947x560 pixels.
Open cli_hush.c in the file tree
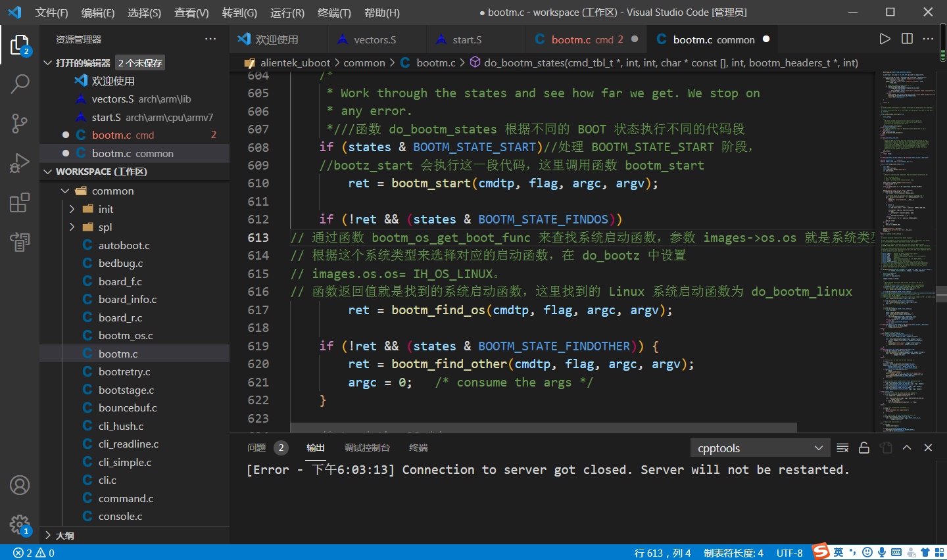pyautogui.click(x=135, y=426)
